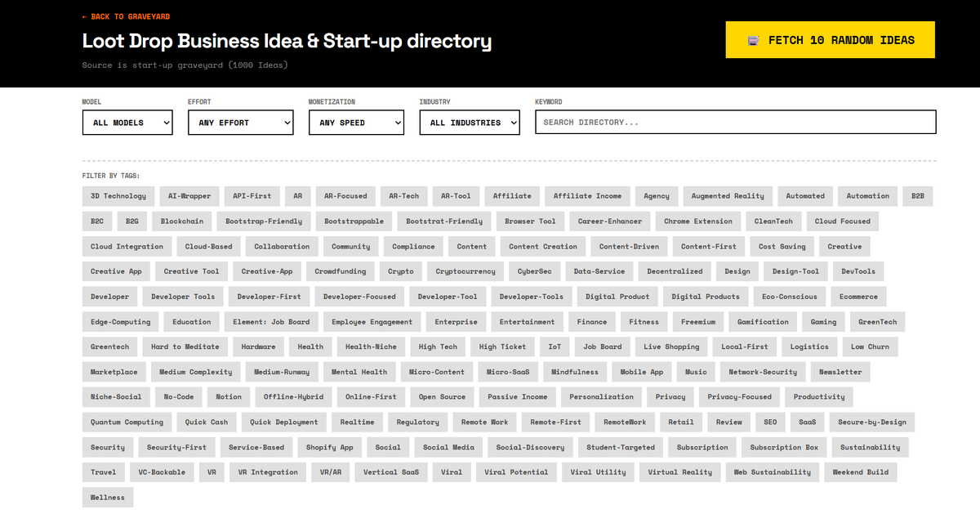Enable the Augmented Reality tag filter

(728, 196)
